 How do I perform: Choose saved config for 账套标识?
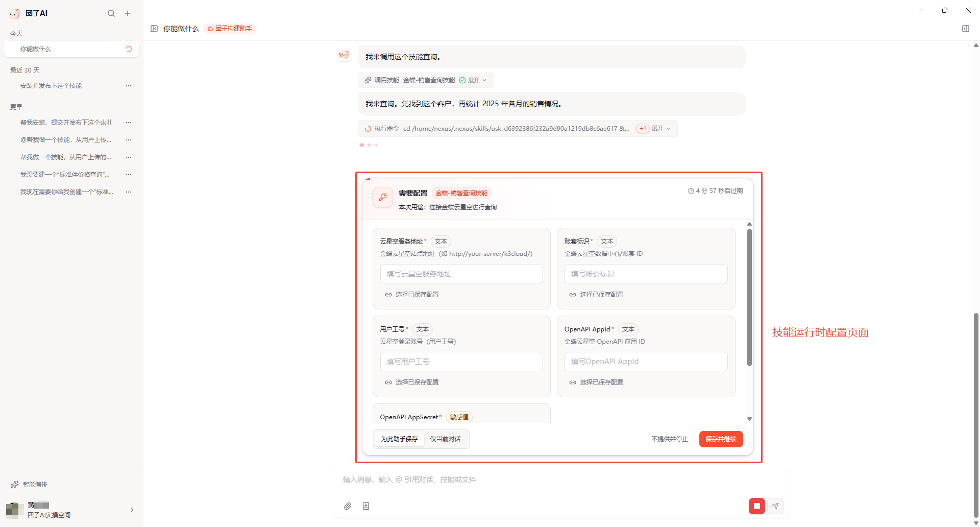pyautogui.click(x=596, y=295)
